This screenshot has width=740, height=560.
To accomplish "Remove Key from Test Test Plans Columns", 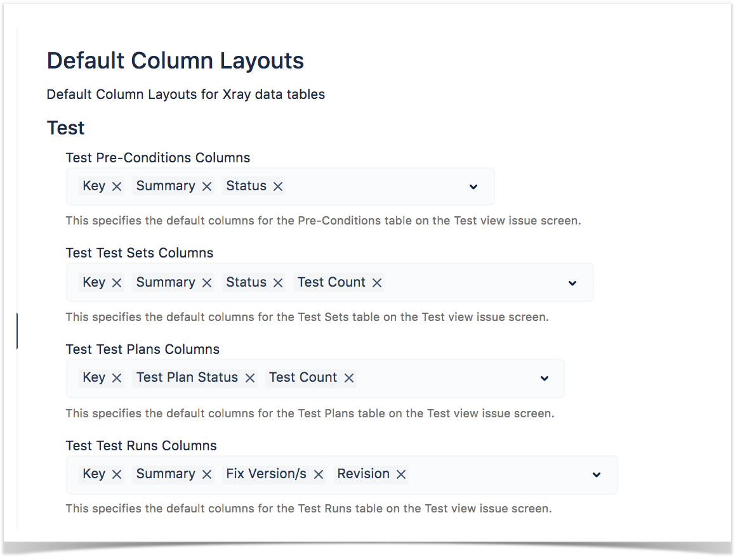I will tap(117, 378).
